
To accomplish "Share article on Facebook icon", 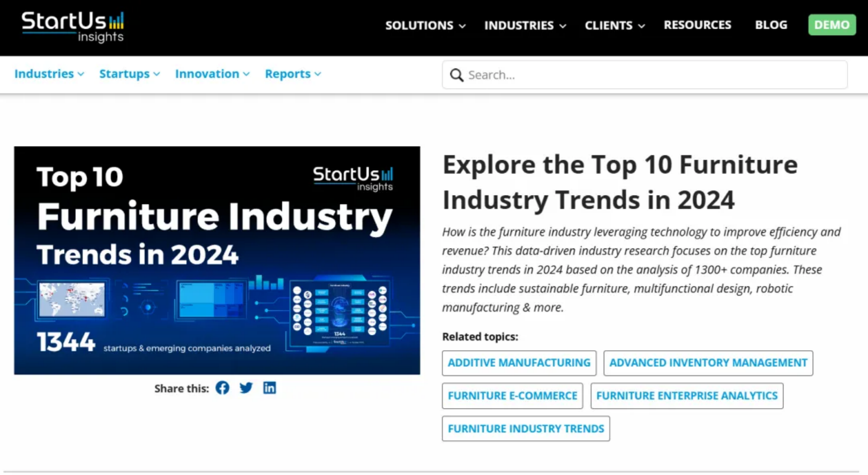I will pos(222,388).
